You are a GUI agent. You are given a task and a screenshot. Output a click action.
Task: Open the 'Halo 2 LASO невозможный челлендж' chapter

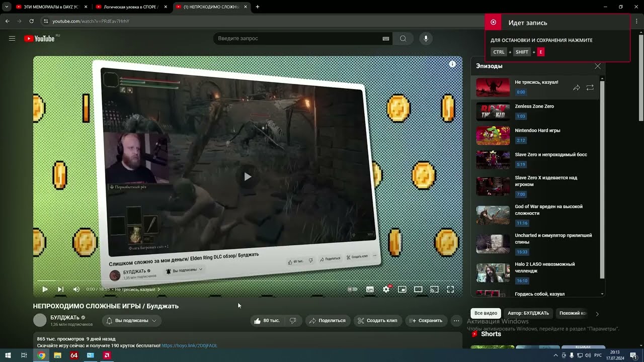[x=535, y=272]
